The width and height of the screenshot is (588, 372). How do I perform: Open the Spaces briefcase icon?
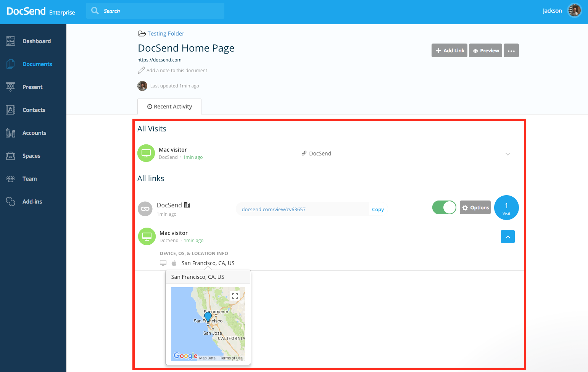[10, 156]
